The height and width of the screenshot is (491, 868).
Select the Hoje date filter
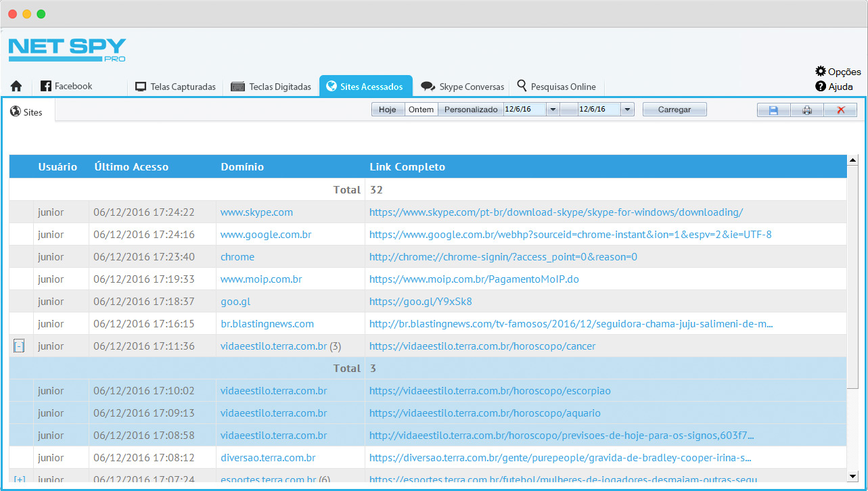pyautogui.click(x=388, y=110)
